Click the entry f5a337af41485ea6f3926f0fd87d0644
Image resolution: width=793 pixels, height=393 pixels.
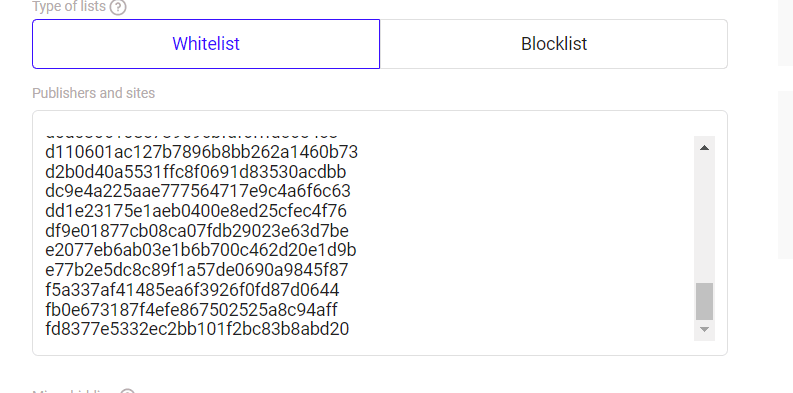tap(192, 290)
